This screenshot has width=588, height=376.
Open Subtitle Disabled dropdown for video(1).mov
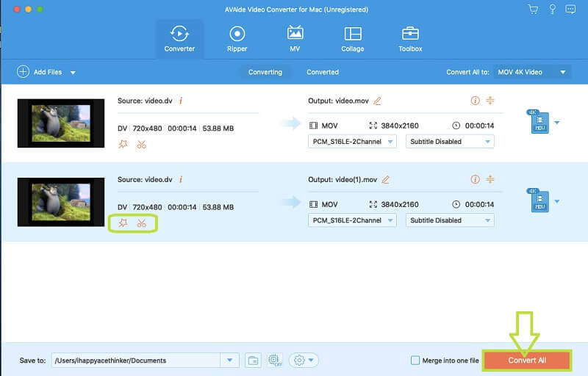450,220
